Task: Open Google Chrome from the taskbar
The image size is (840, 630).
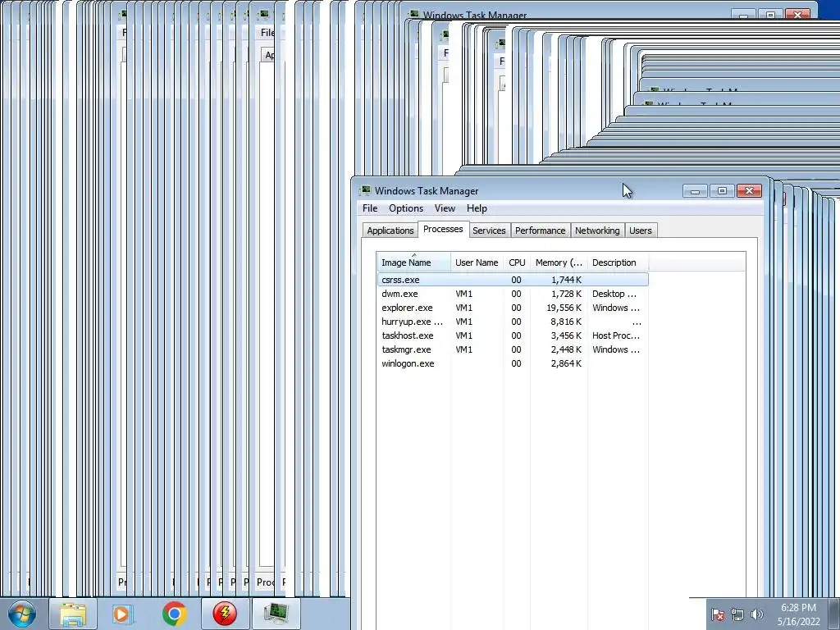Action: tap(174, 614)
